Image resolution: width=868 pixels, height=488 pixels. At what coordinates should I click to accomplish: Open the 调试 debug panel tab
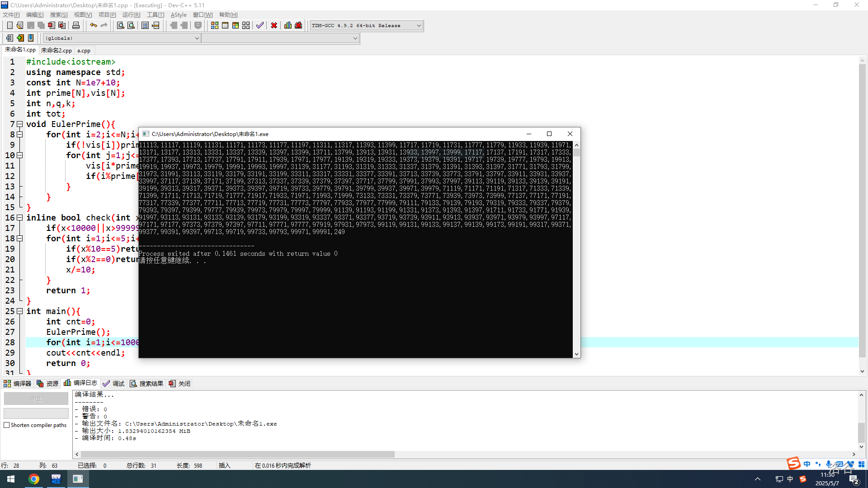point(113,384)
